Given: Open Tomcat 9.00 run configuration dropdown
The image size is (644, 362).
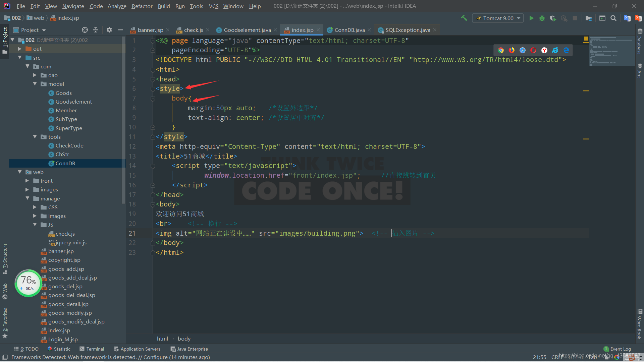Looking at the screenshot, I should click(x=498, y=18).
